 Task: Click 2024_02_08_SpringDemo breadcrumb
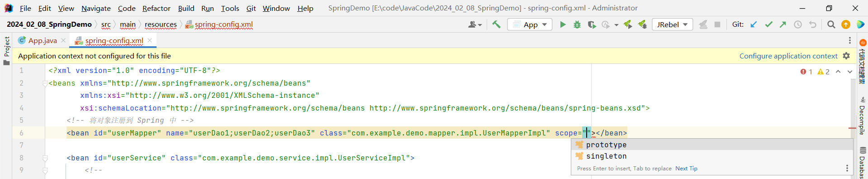point(49,24)
